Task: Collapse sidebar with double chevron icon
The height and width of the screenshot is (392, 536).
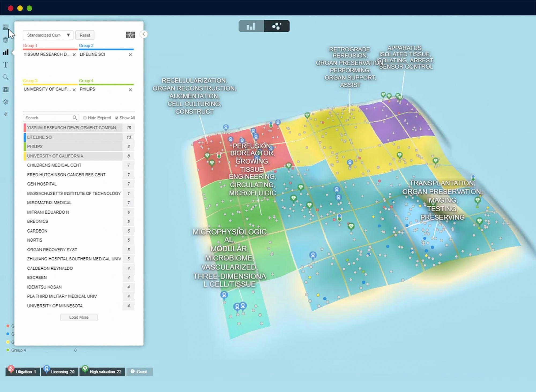Action: (5, 114)
